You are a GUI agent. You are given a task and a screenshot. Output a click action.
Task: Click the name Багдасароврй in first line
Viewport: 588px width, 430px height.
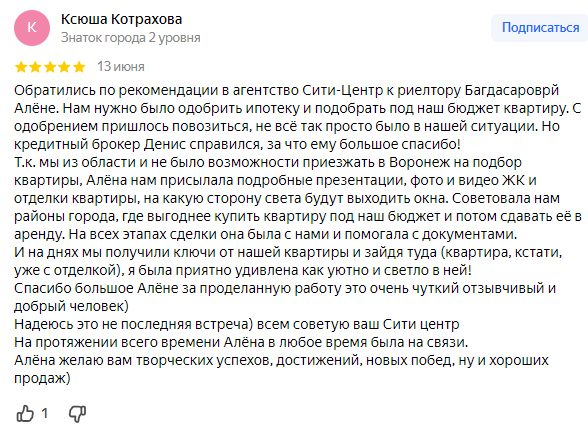[x=512, y=90]
